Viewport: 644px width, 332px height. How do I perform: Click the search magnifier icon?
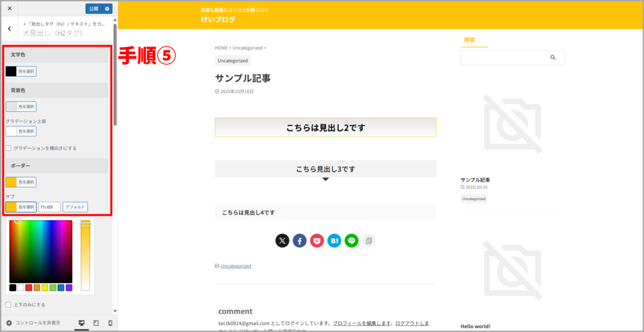553,57
